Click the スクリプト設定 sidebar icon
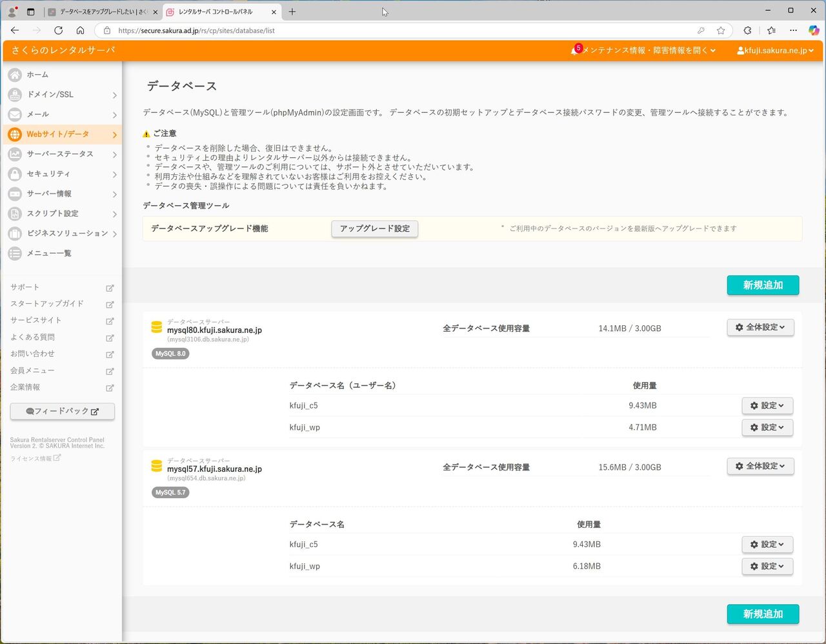Image resolution: width=826 pixels, height=644 pixels. [15, 214]
